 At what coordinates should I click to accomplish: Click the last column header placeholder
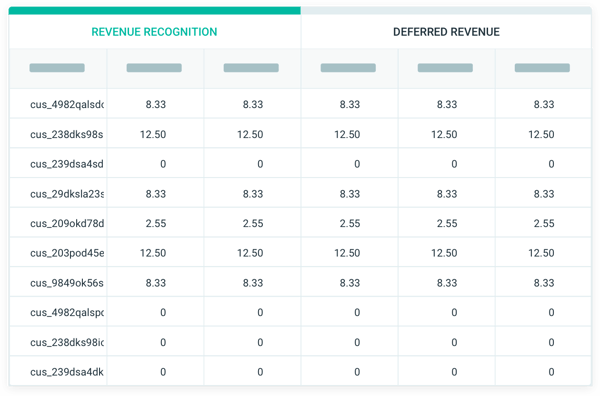[x=542, y=68]
